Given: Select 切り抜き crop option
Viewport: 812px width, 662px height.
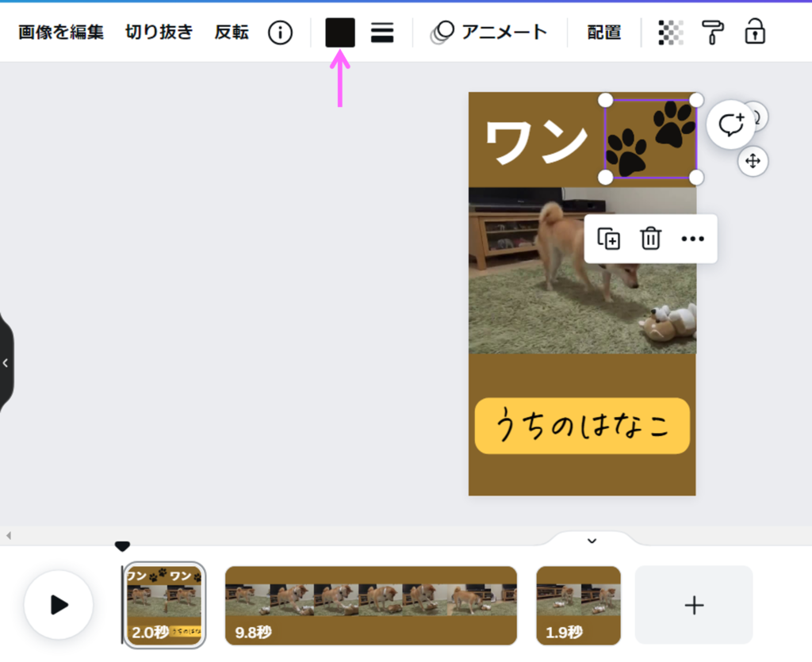Looking at the screenshot, I should [x=159, y=33].
